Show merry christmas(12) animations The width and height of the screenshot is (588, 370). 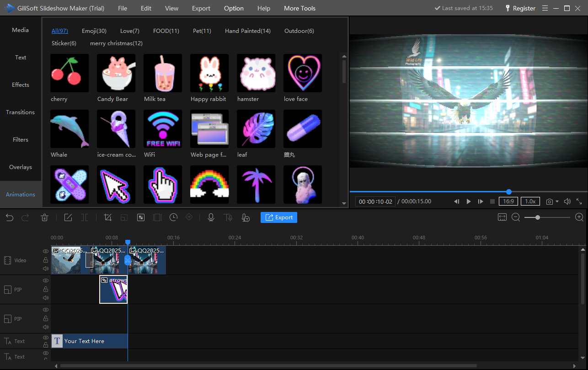pos(116,43)
